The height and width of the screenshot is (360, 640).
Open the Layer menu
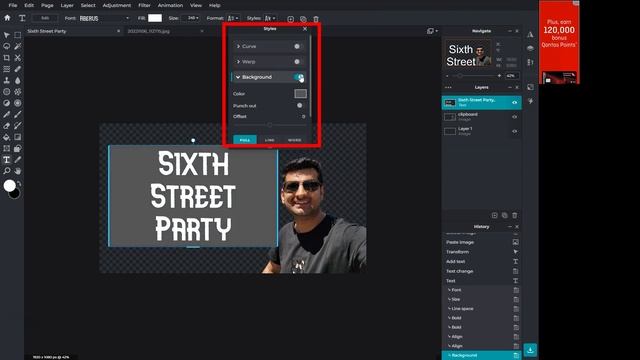point(67,5)
